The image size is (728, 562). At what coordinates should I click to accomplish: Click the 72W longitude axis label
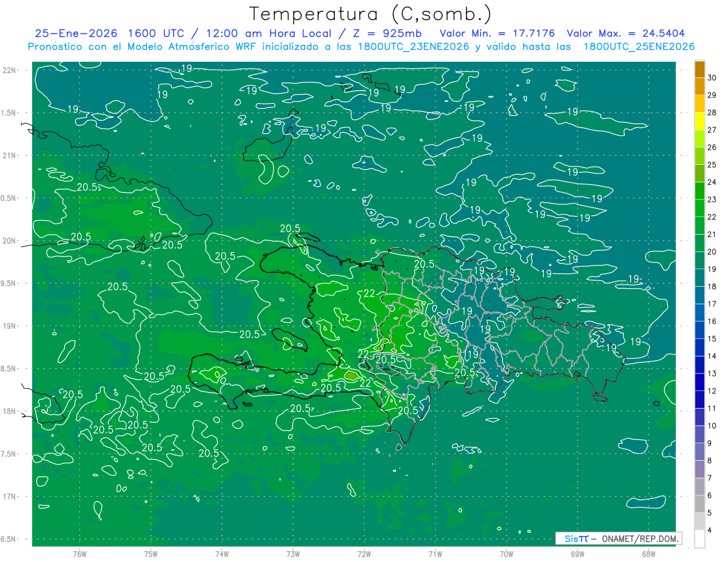(364, 554)
